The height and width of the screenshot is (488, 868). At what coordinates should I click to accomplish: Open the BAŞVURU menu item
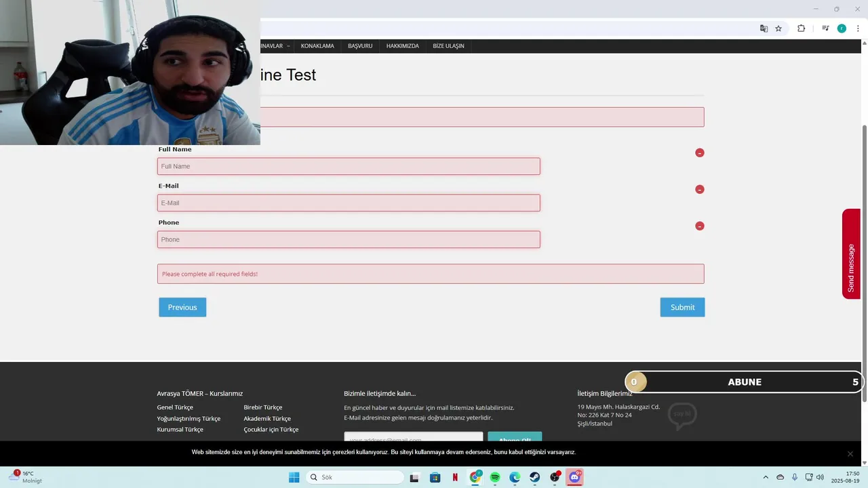(360, 46)
